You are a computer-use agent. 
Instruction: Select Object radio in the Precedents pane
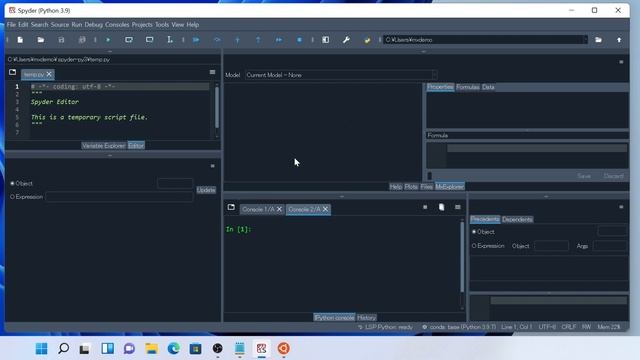[x=474, y=232]
